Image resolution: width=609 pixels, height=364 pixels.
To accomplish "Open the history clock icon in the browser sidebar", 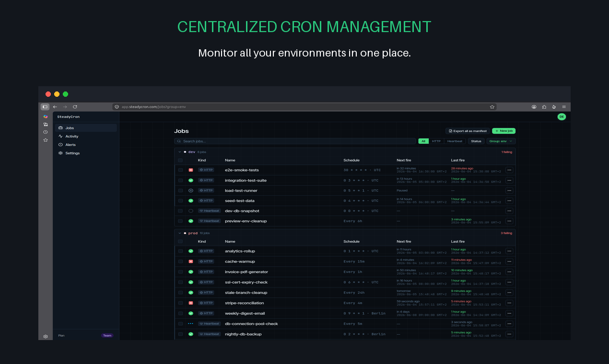I will (46, 132).
